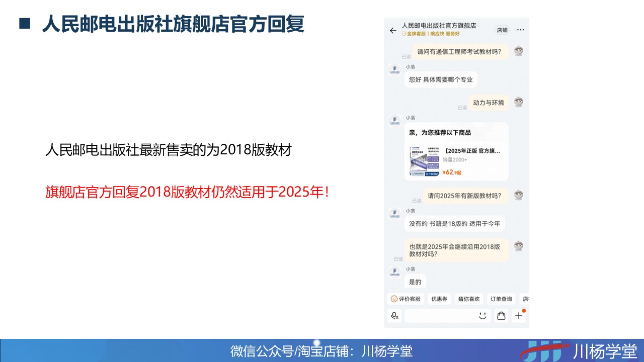Open the recommended 2025年正版 product card
The image size is (644, 362).
456,152
